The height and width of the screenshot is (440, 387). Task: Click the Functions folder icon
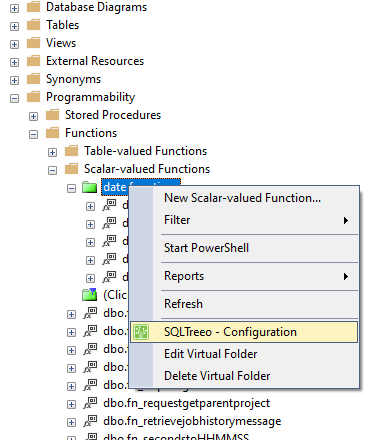point(52,132)
